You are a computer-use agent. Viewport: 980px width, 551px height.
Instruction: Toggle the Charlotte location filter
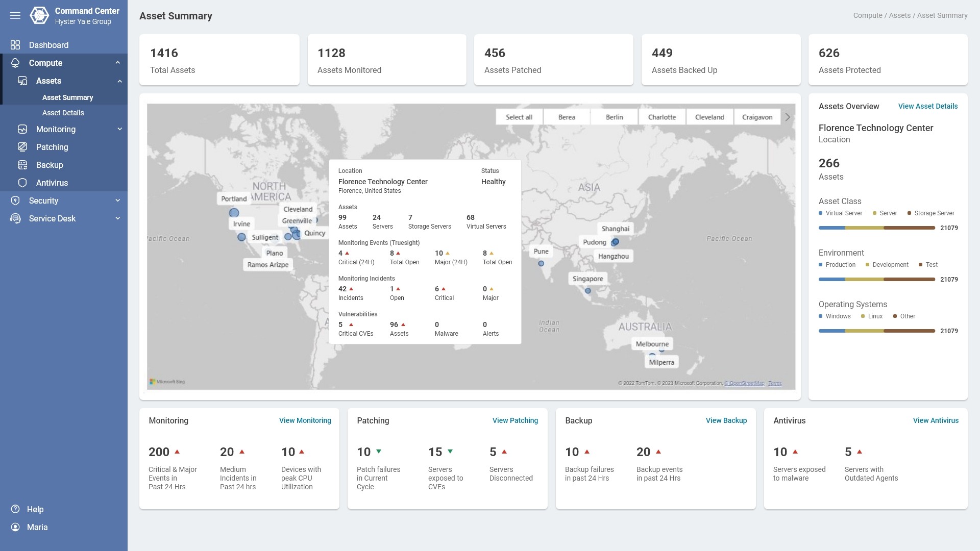[661, 117]
